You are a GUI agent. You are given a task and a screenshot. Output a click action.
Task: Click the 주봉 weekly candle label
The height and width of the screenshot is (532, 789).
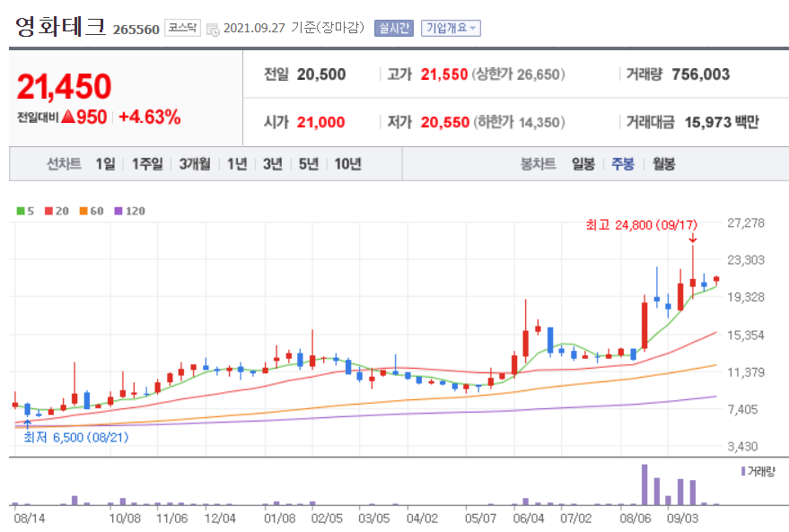622,164
